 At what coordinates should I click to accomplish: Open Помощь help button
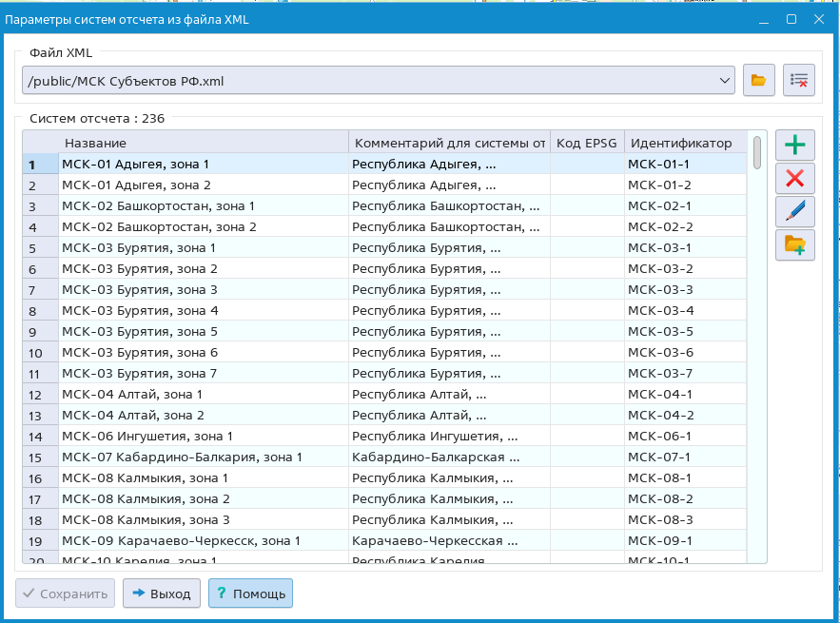click(250, 594)
